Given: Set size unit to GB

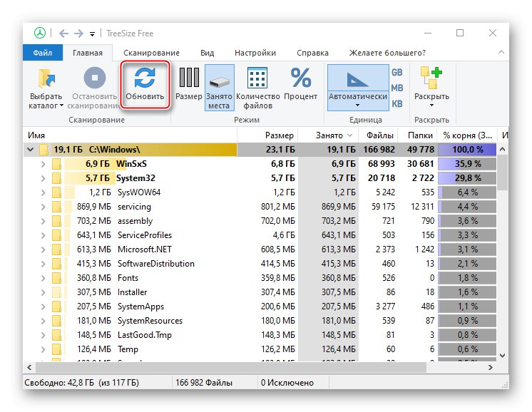Looking at the screenshot, I should pos(397,73).
